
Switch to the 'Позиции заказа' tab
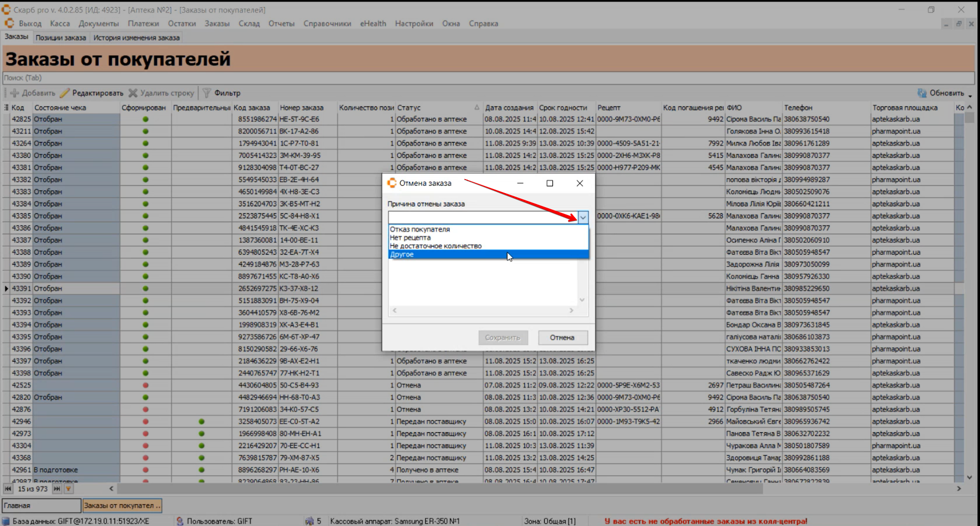click(x=61, y=37)
